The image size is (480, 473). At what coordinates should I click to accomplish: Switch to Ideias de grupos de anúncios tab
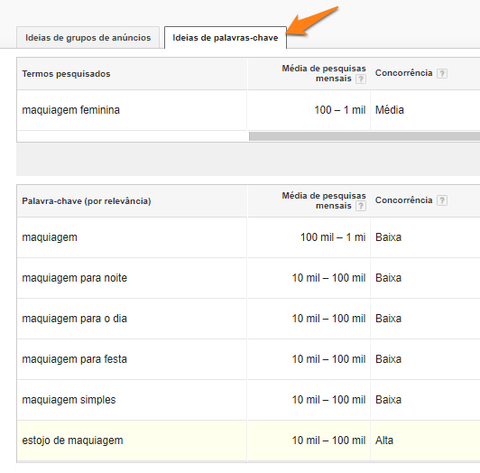point(88,38)
